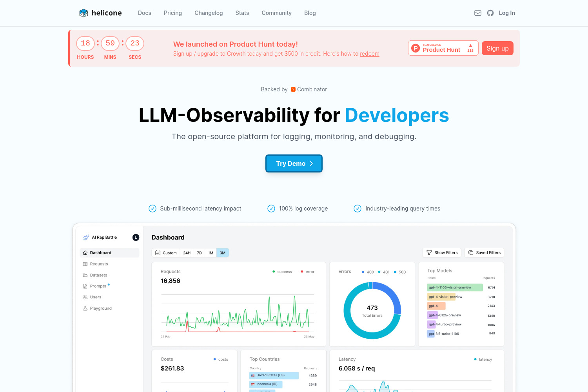Toggle the 500 legend in Errors chart
The width and height of the screenshot is (588, 392).
click(x=400, y=272)
